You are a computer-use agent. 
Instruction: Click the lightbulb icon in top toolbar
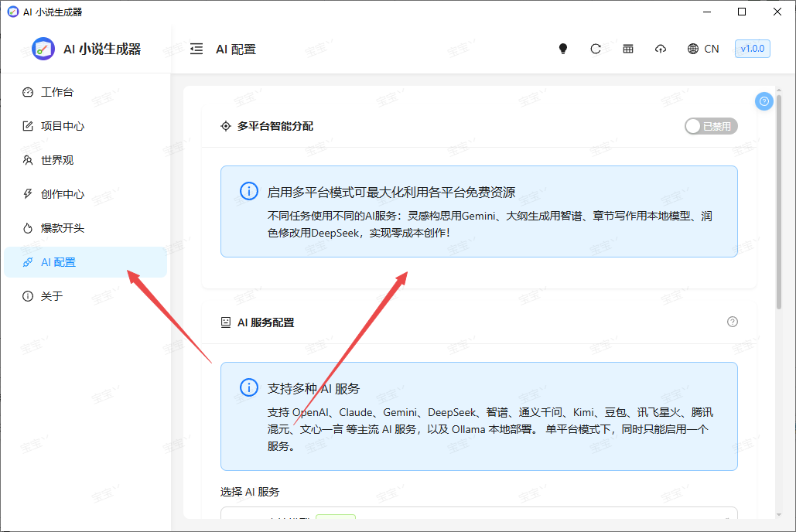click(x=563, y=49)
